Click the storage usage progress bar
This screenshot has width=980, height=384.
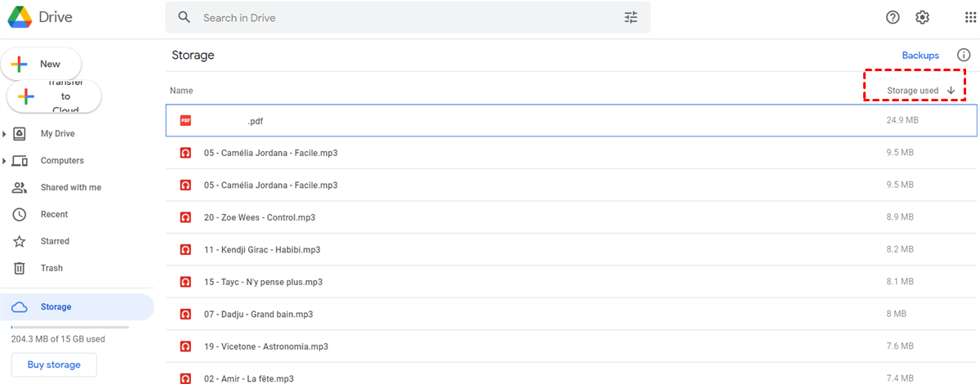click(x=69, y=327)
